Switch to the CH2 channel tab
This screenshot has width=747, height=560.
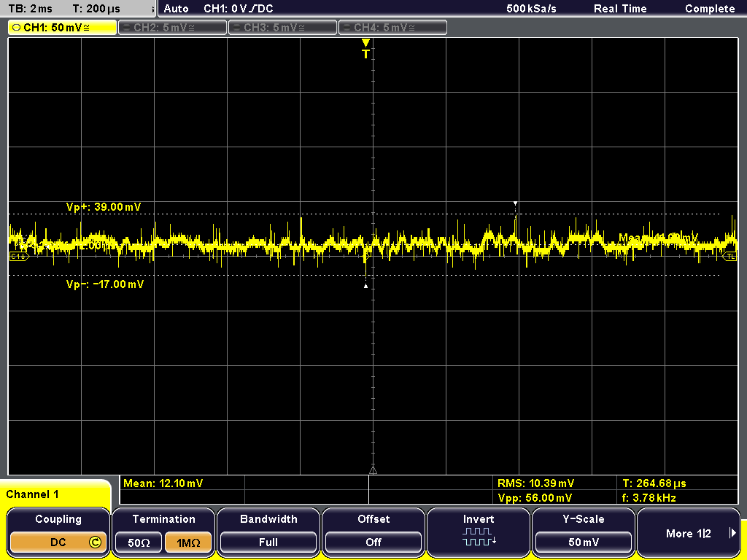click(172, 27)
